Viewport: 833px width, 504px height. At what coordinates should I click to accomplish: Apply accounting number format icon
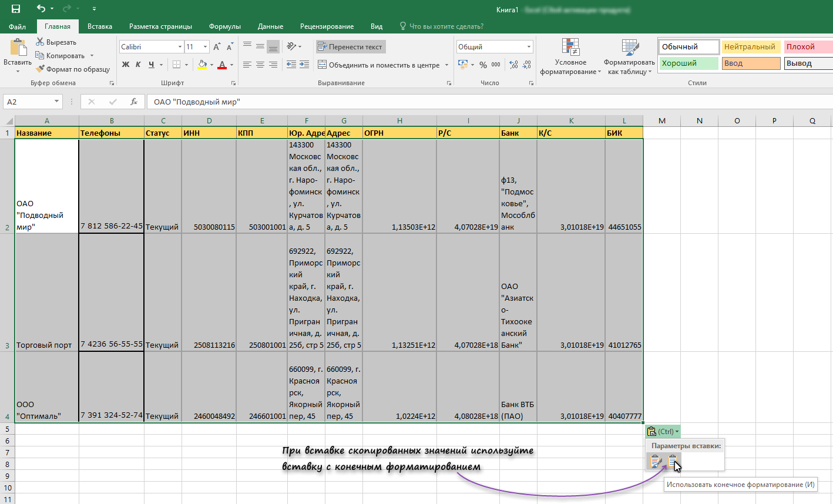pos(463,65)
